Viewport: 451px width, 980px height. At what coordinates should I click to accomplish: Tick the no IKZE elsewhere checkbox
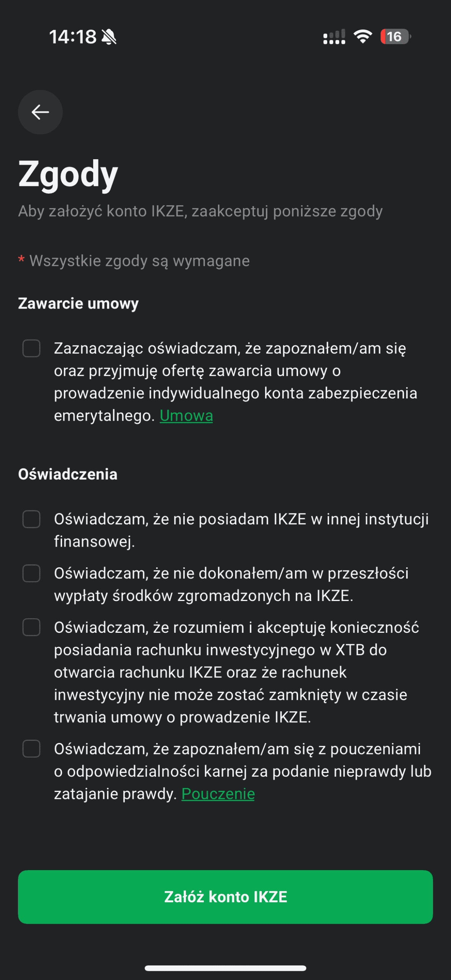click(x=31, y=519)
